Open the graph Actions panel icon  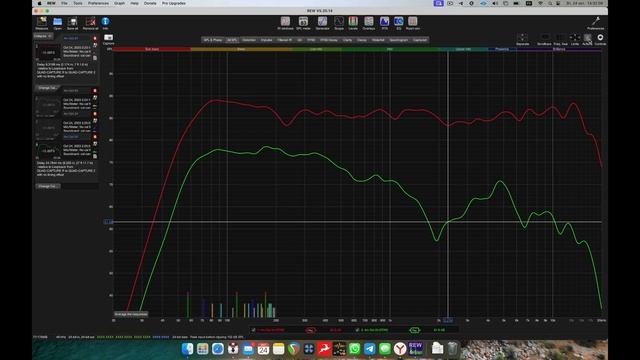(x=587, y=38)
